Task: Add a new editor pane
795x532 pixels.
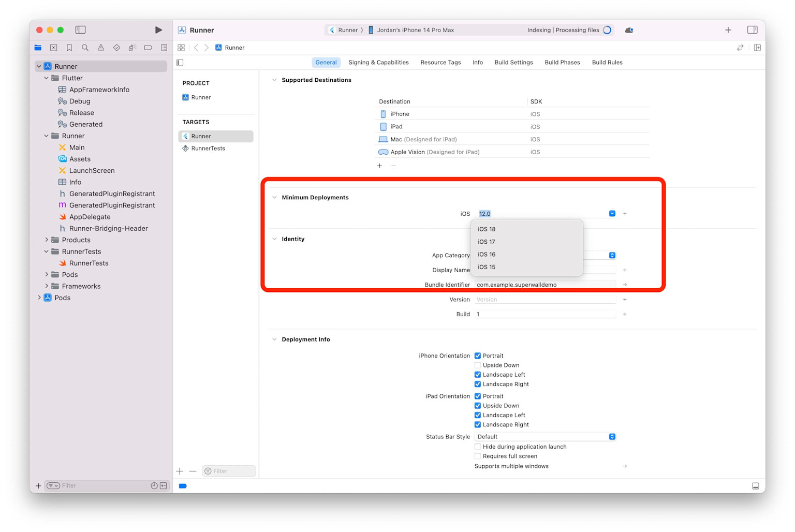Action: (x=757, y=48)
